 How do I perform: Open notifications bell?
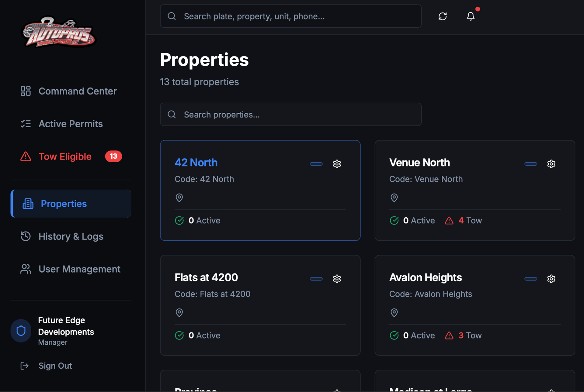point(471,16)
